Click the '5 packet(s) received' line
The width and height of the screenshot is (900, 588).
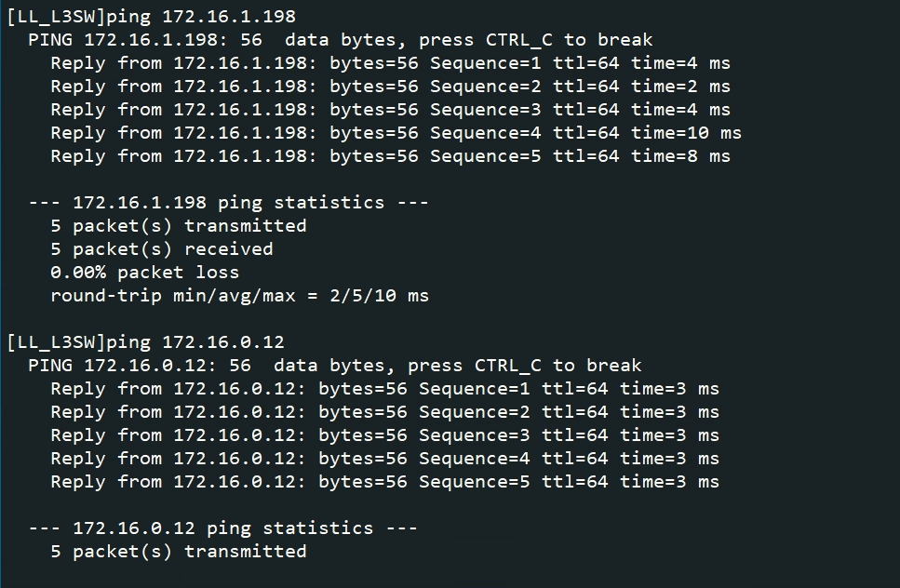tap(162, 249)
